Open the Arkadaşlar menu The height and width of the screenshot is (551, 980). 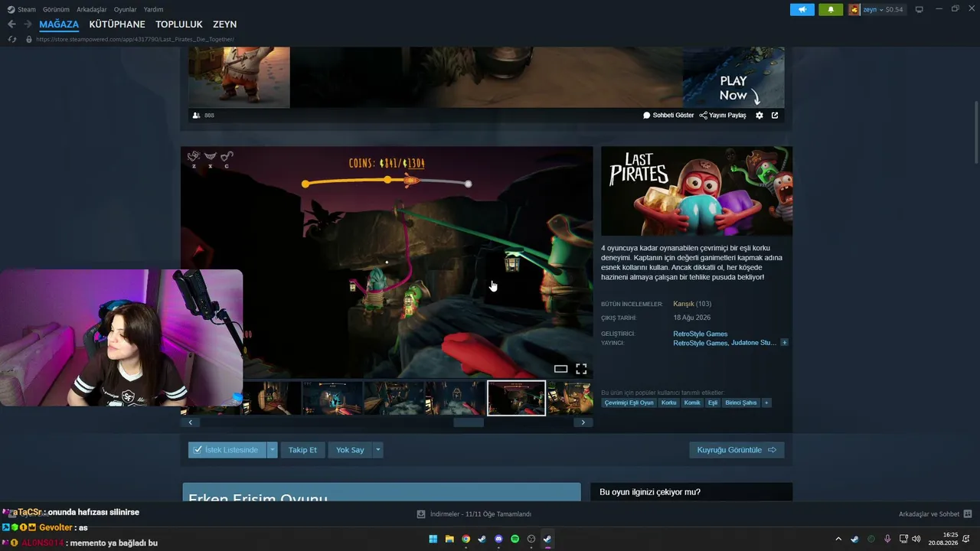pyautogui.click(x=92, y=9)
